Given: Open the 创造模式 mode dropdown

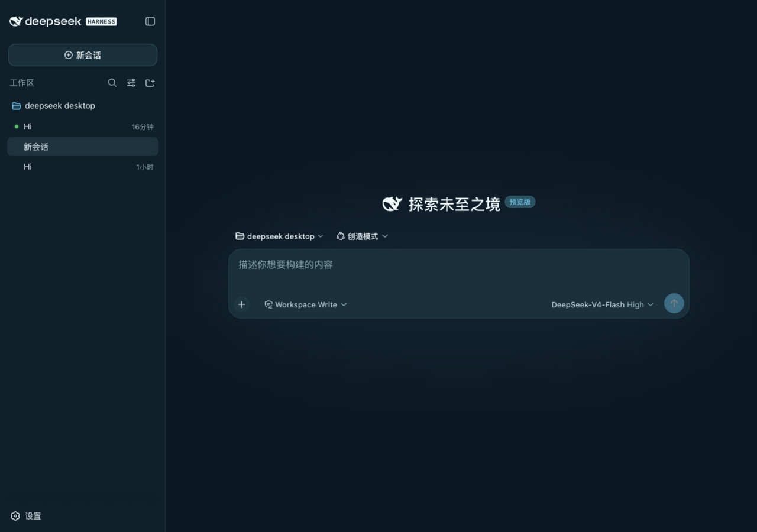Looking at the screenshot, I should point(362,236).
